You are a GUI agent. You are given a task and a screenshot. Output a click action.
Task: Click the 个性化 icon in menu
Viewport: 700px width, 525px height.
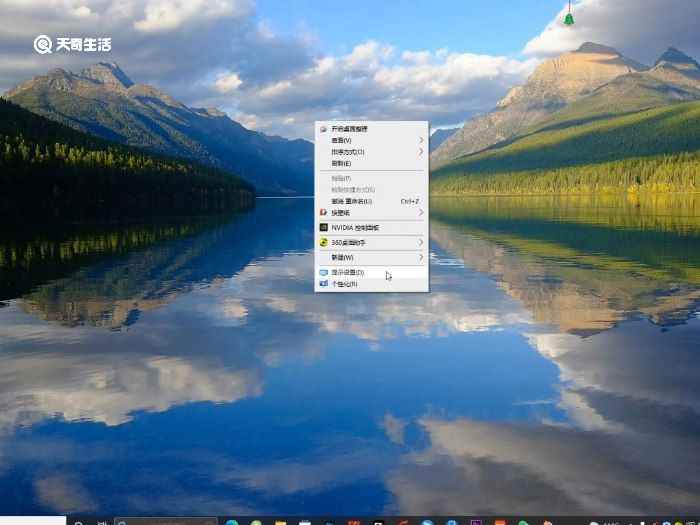[x=323, y=284]
